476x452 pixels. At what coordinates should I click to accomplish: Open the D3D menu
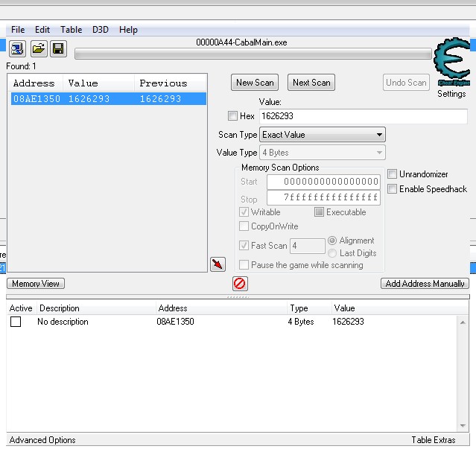[x=100, y=30]
